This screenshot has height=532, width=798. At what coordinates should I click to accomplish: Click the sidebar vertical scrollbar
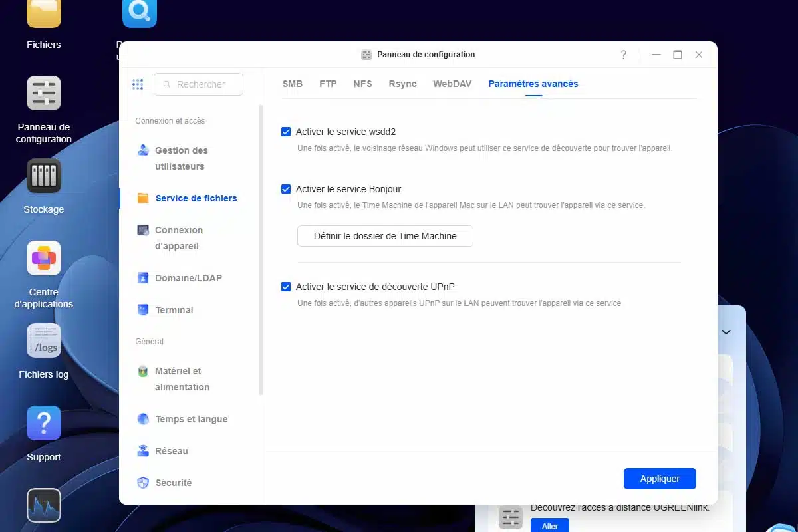(261, 251)
